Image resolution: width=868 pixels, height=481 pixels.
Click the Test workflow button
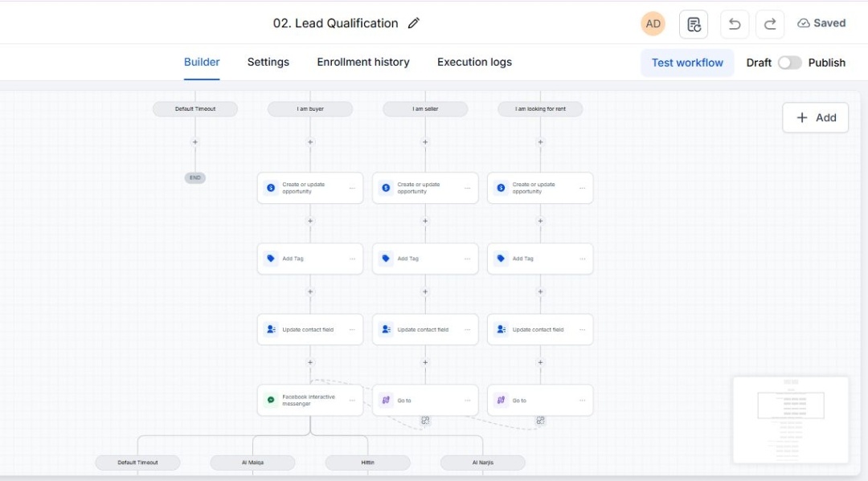pyautogui.click(x=687, y=63)
